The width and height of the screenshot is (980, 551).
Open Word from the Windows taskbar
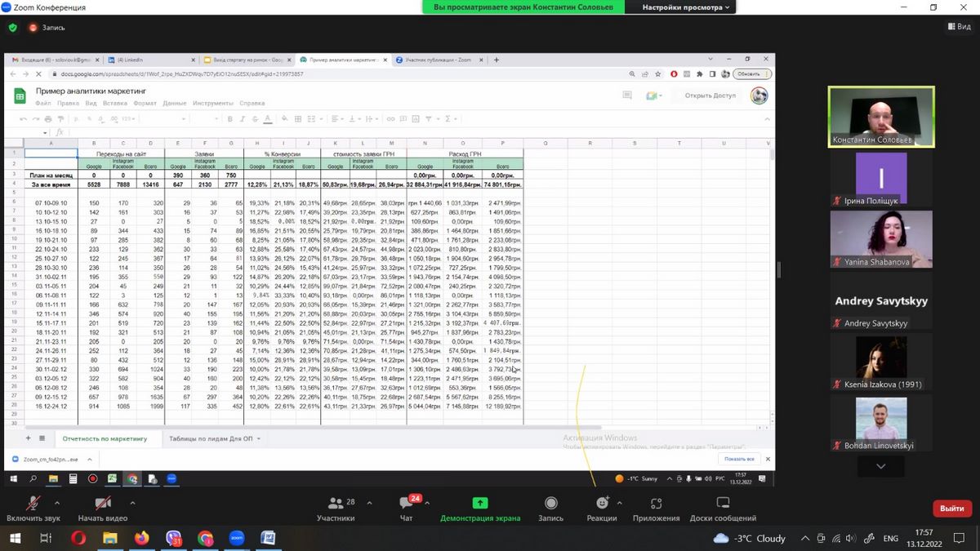268,538
